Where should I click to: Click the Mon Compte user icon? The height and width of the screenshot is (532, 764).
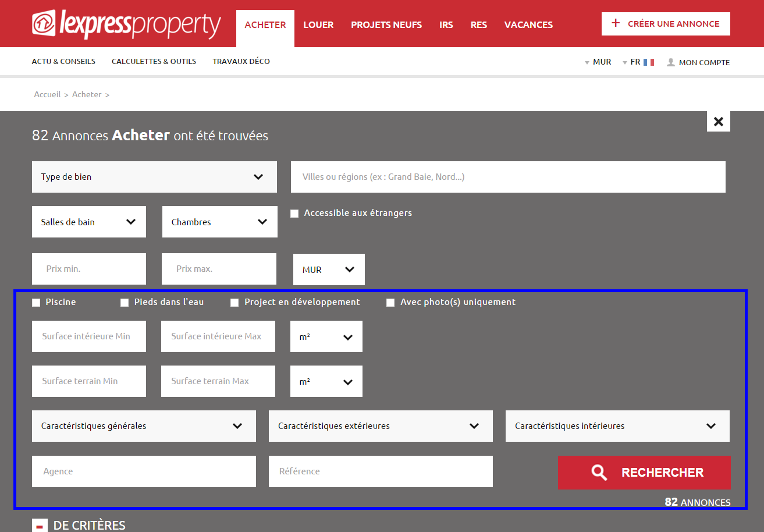pos(671,62)
